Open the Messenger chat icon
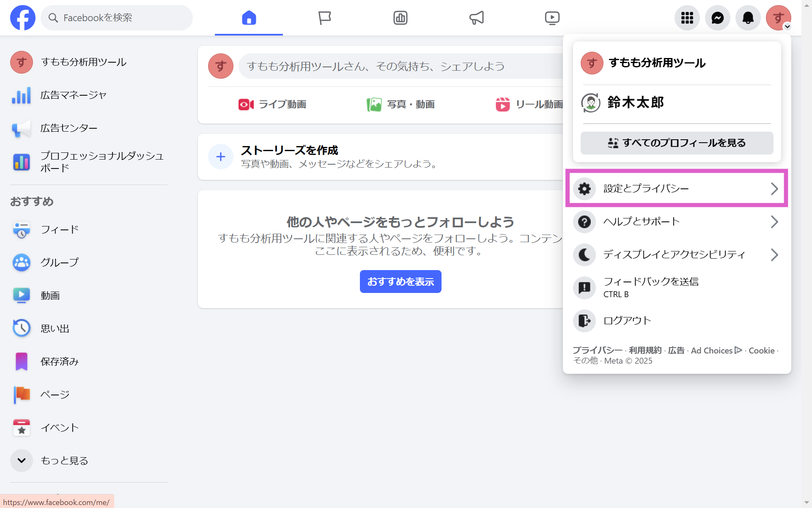This screenshot has width=812, height=508. pyautogui.click(x=717, y=18)
